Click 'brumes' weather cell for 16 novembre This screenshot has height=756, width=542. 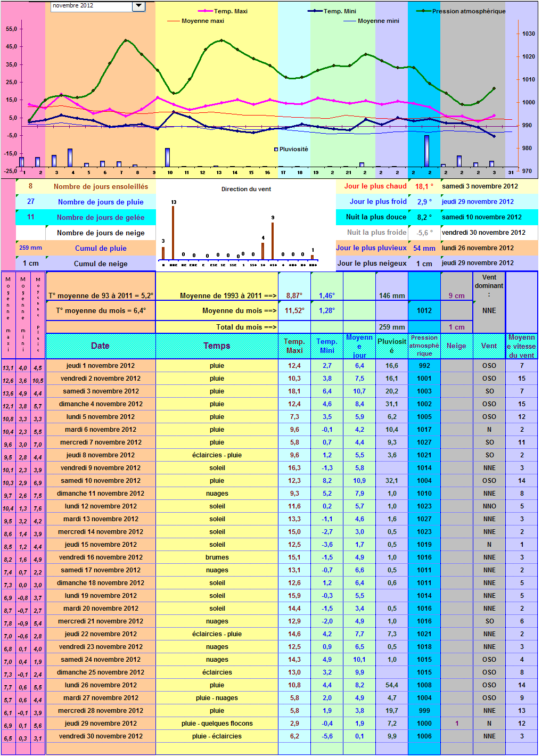coord(217,557)
